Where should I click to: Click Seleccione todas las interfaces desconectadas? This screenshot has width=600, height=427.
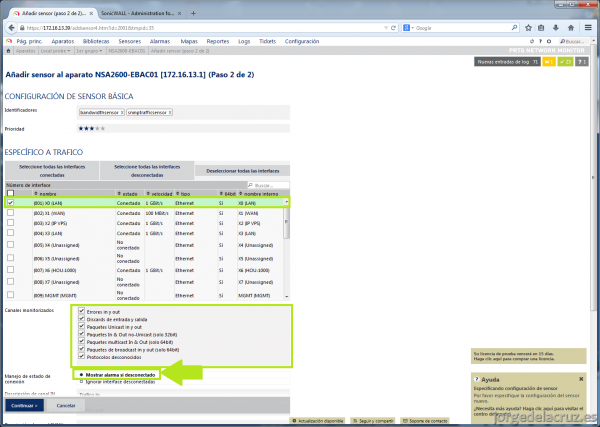(x=147, y=171)
